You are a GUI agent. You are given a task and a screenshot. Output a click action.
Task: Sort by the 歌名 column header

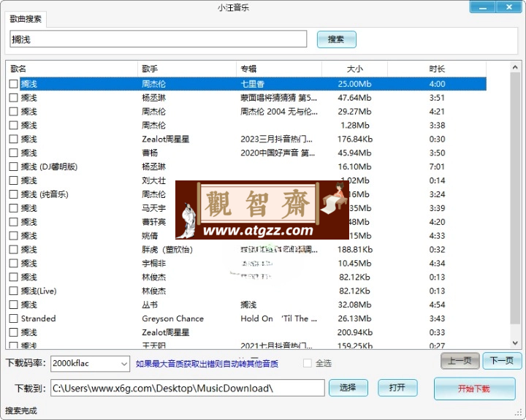coord(72,69)
